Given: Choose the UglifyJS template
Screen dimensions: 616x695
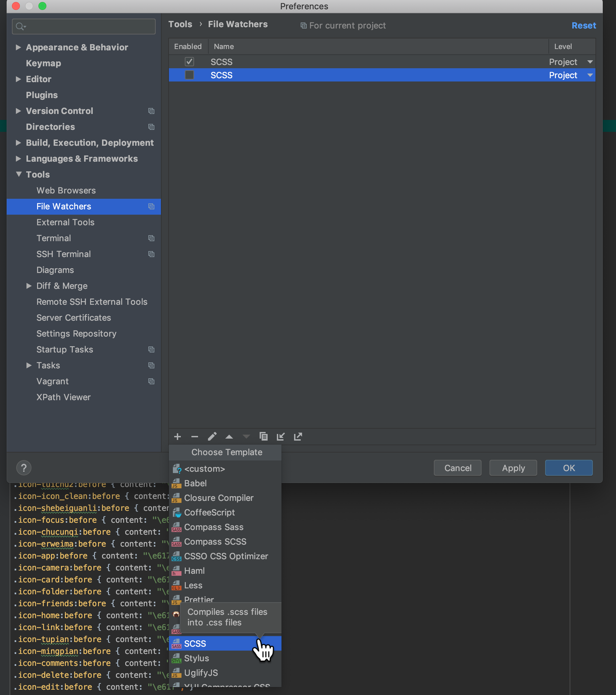Looking at the screenshot, I should (225, 673).
